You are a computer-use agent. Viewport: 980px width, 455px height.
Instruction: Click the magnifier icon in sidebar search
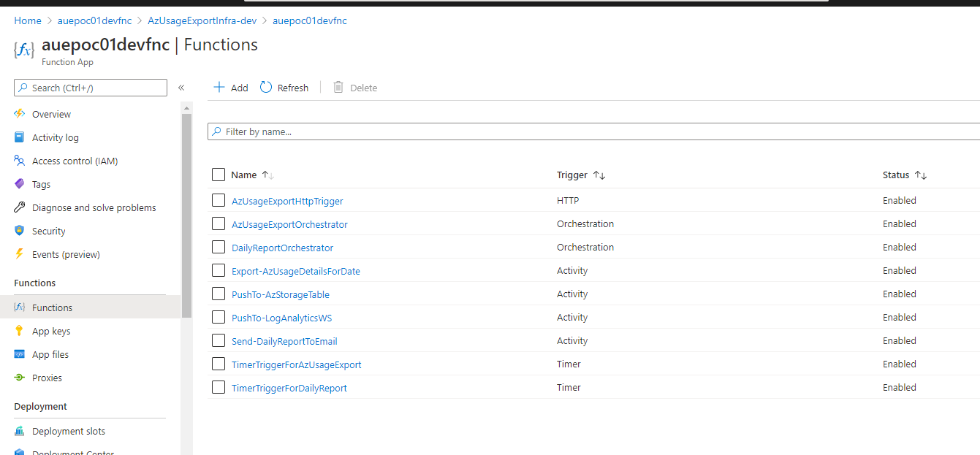tap(23, 88)
